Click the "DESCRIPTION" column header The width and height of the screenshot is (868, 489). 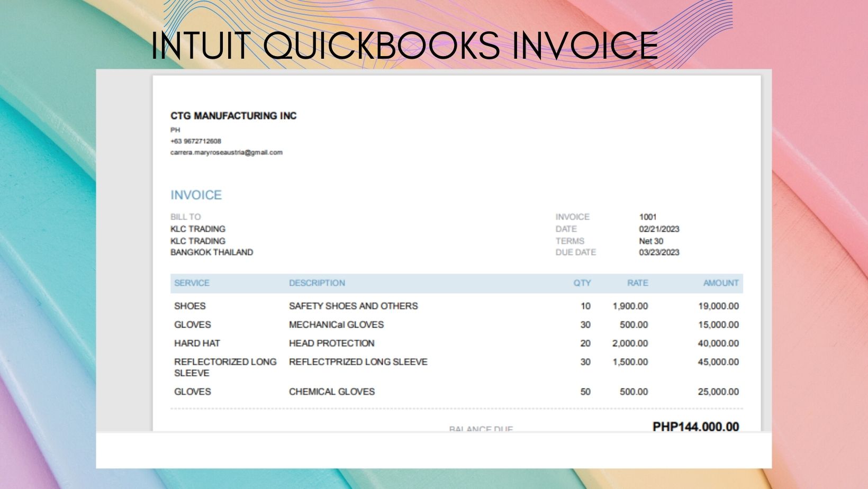coord(317,283)
